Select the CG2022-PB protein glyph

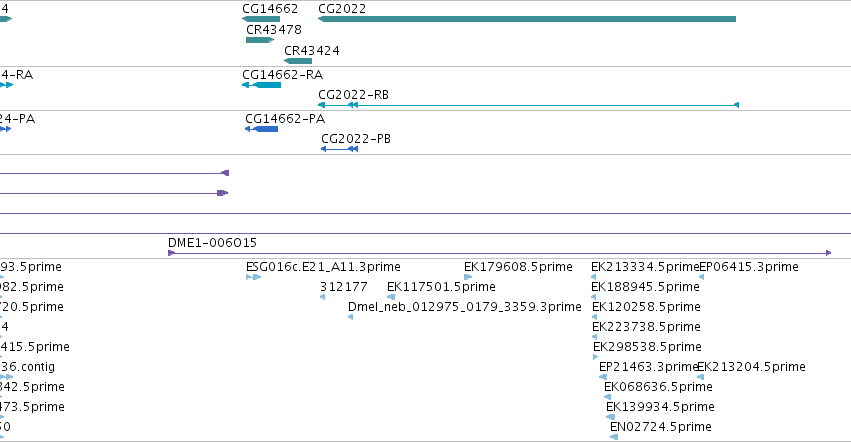[339, 149]
